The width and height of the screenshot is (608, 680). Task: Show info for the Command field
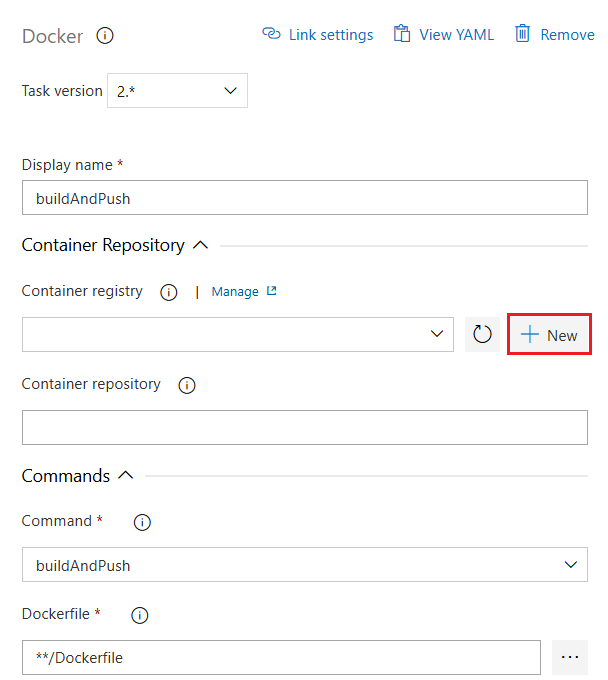pos(142,522)
